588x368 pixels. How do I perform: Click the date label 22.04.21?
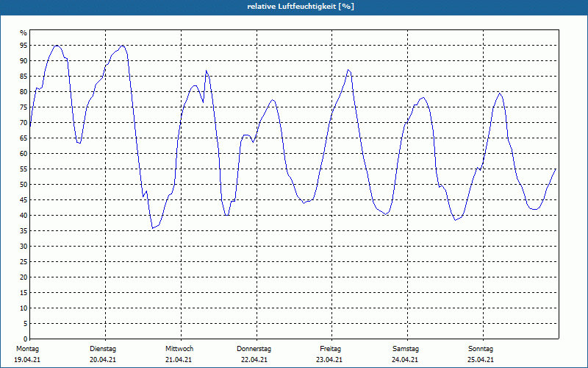click(254, 360)
